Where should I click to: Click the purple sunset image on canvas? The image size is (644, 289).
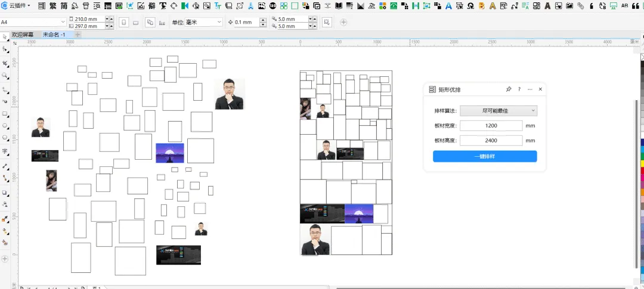(x=169, y=153)
